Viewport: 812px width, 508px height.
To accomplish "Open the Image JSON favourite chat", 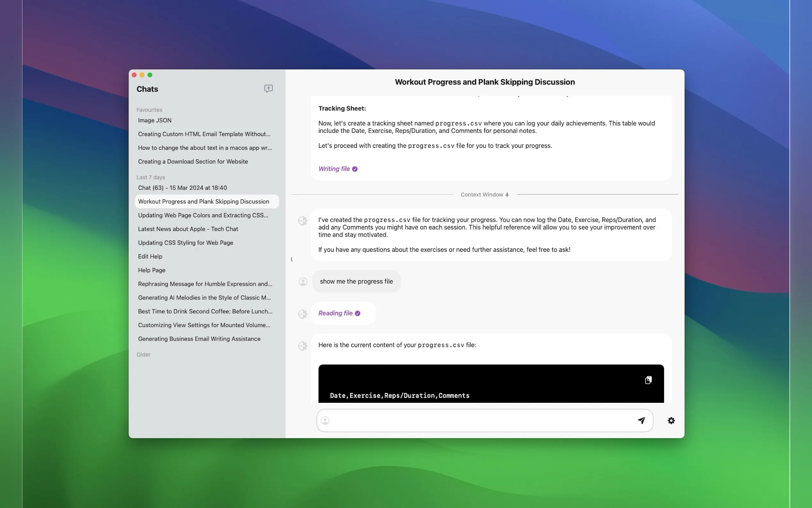I will pyautogui.click(x=155, y=120).
